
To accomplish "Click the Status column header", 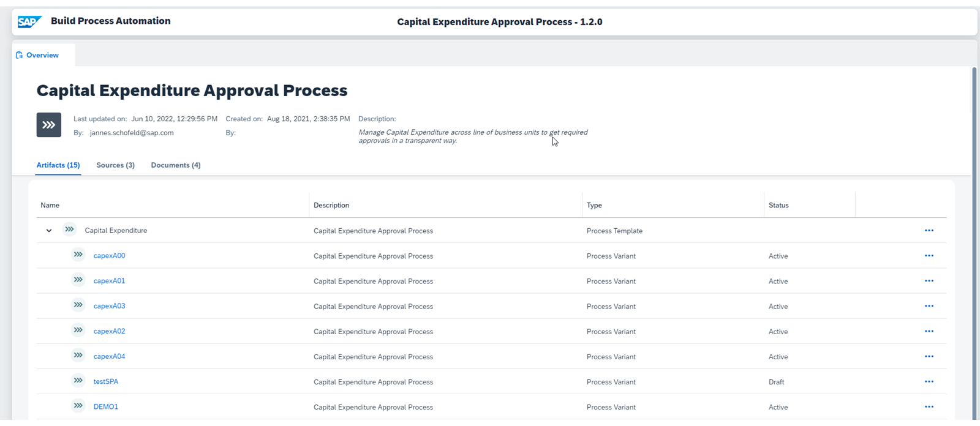I will coord(810,205).
